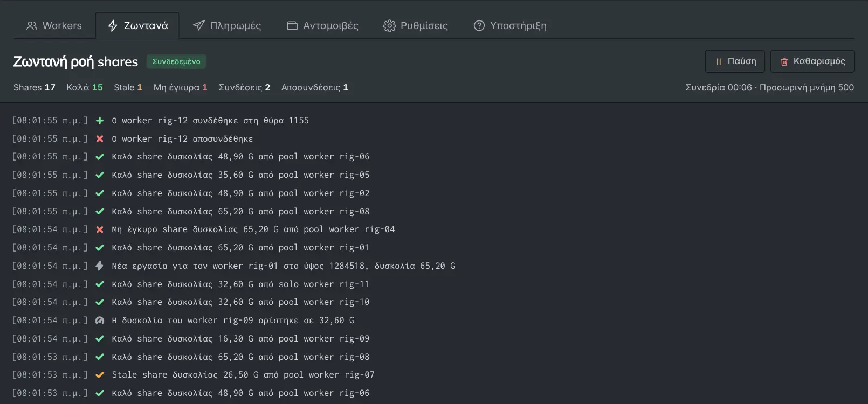The width and height of the screenshot is (868, 404).
Task: Click the lightning icon on new job row
Action: (x=100, y=266)
